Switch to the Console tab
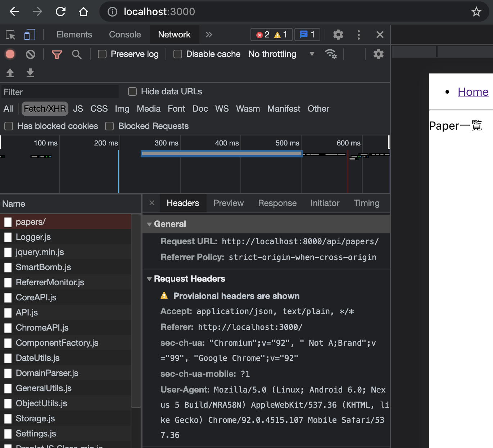 pos(125,35)
